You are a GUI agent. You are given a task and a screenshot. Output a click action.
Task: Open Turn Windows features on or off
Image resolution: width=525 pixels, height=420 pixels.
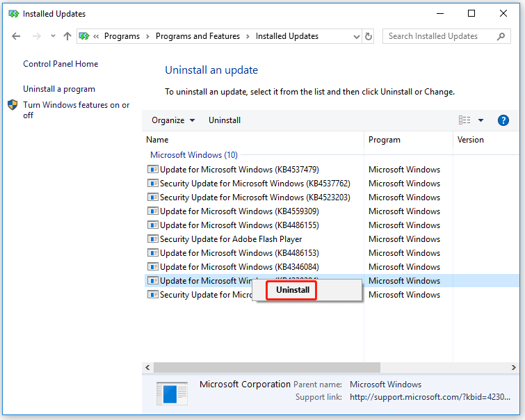click(x=76, y=110)
